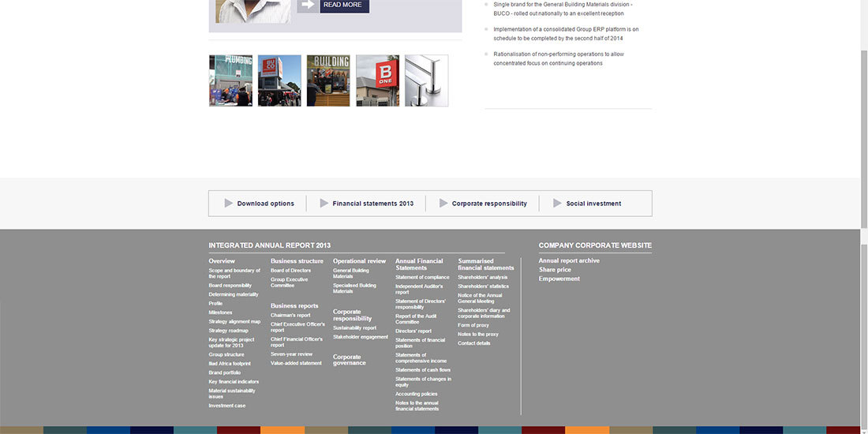Open Form of proxy link
The image size is (868, 434).
click(473, 325)
